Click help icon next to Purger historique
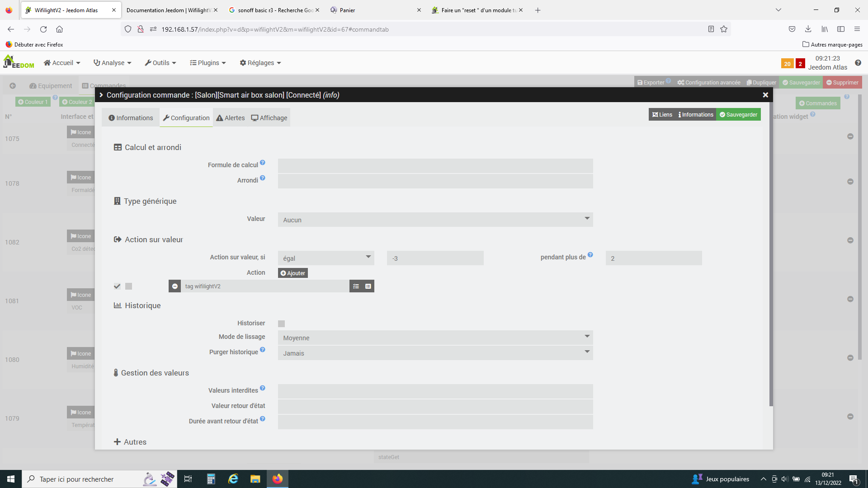Screen dimensions: 868x488 (x=263, y=350)
